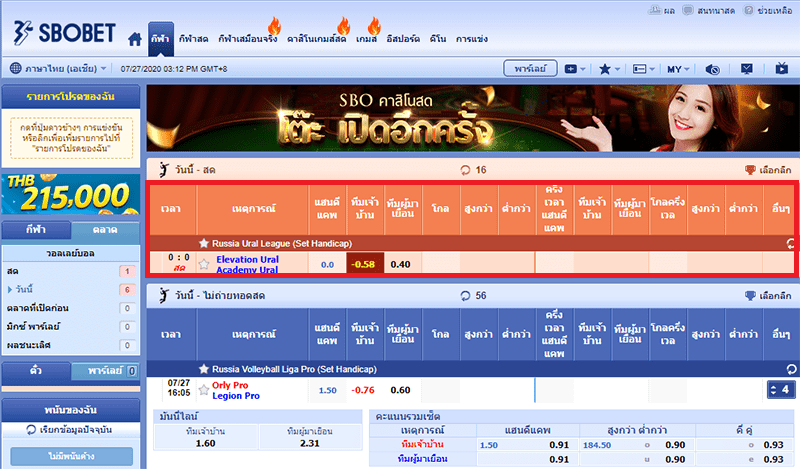Switch to sidebar ตลาด tab
This screenshot has width=800, height=469.
[105, 230]
